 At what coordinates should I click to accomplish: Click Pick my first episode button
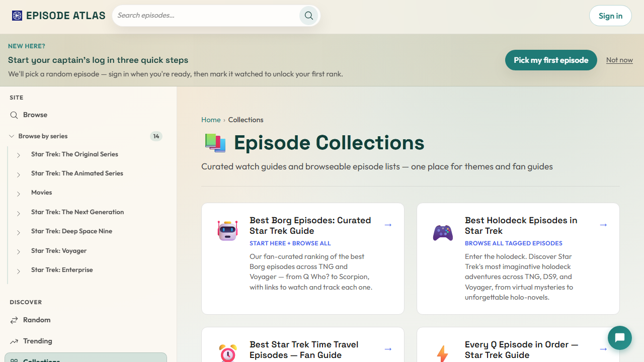[551, 60]
